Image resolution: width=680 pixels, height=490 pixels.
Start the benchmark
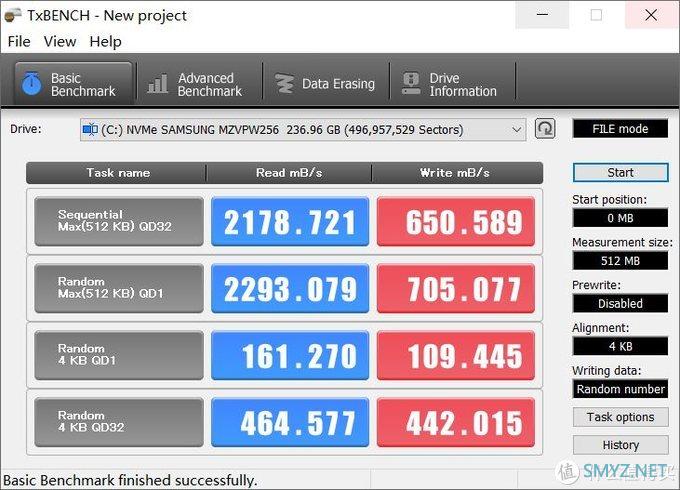point(620,173)
